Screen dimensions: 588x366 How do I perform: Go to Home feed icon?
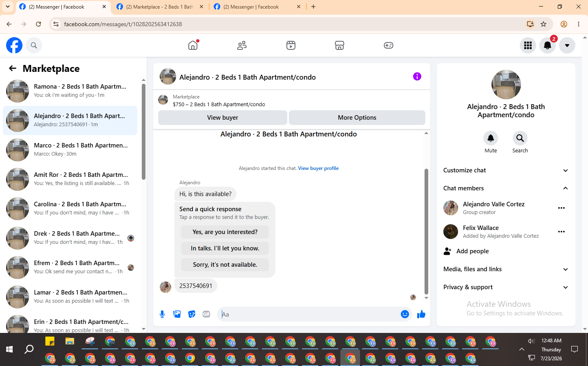[x=193, y=45]
